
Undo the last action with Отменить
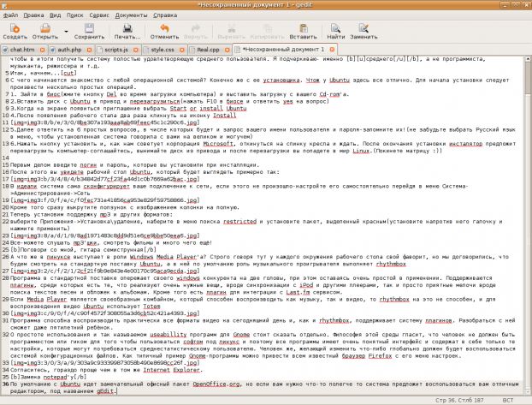pos(165,29)
